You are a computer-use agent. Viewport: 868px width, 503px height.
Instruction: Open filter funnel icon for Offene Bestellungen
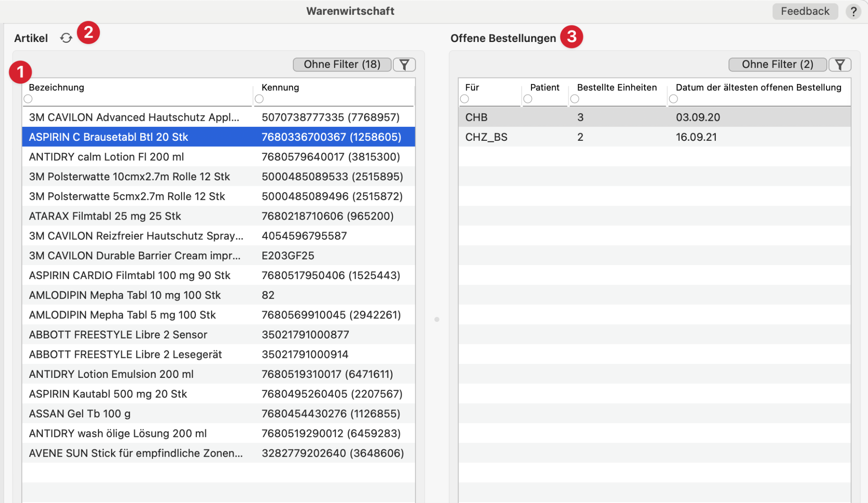[x=840, y=64]
